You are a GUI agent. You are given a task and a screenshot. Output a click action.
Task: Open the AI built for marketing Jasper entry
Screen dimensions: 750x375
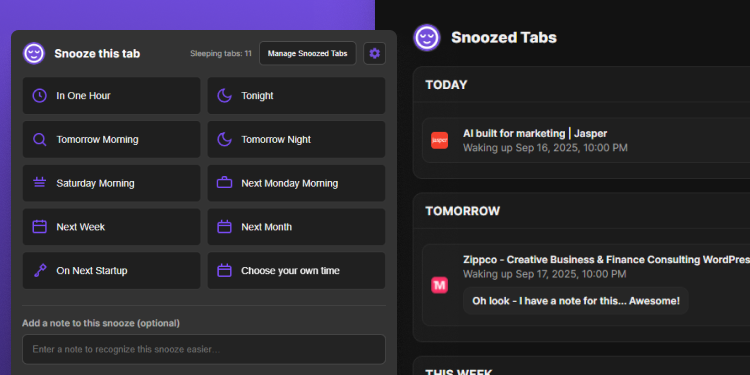pyautogui.click(x=586, y=140)
